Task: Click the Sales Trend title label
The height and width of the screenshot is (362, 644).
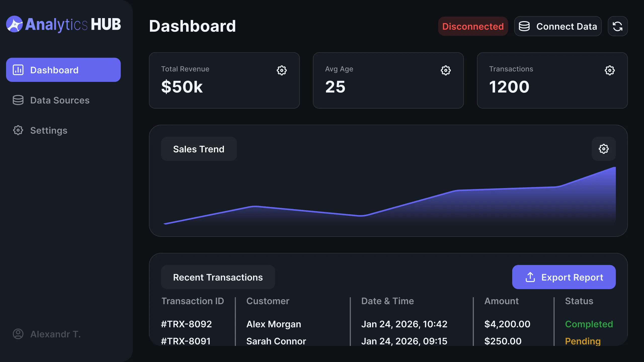Action: [199, 149]
